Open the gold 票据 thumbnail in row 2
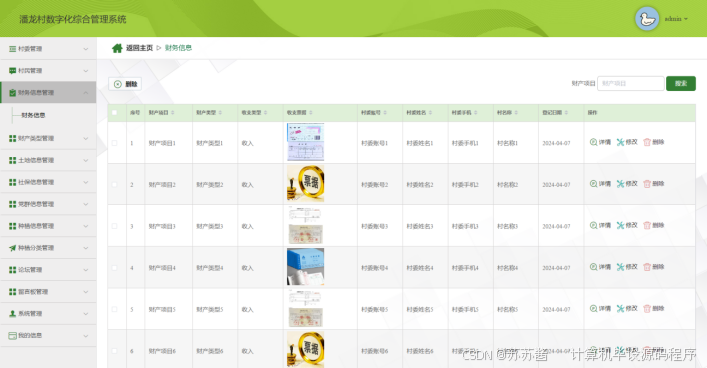 pyautogui.click(x=305, y=184)
